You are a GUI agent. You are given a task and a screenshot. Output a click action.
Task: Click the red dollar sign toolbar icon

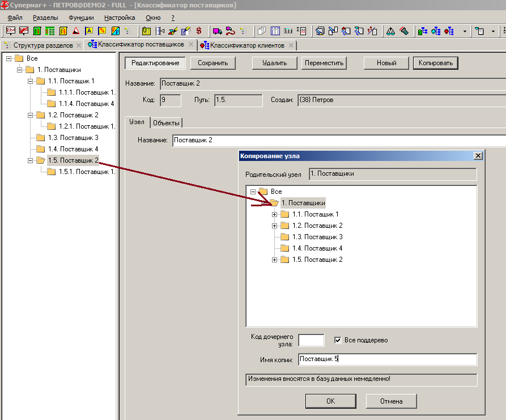click(x=199, y=31)
